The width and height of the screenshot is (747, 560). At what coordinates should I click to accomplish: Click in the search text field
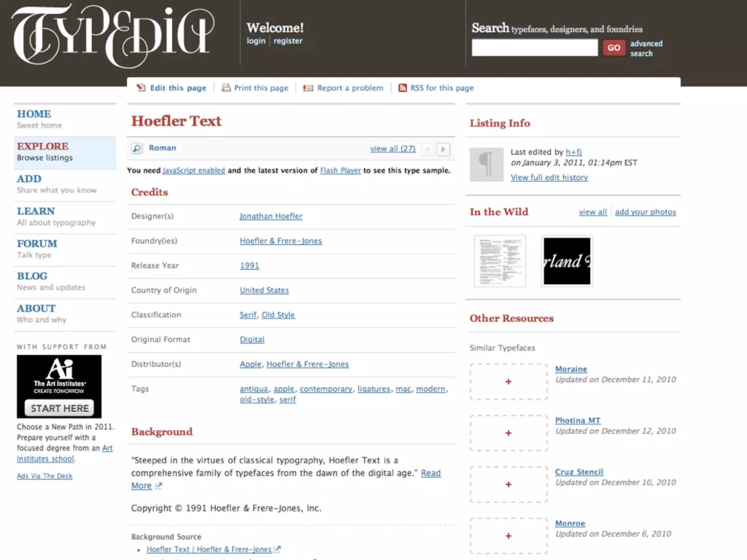pos(534,48)
